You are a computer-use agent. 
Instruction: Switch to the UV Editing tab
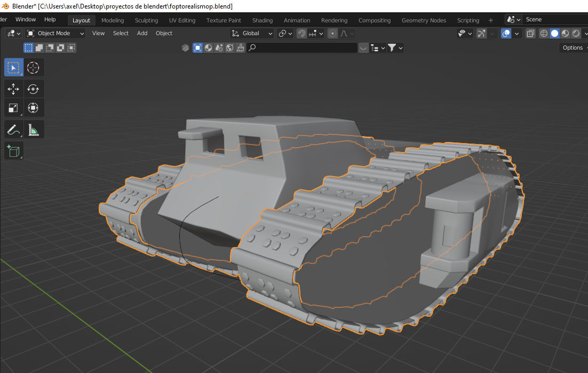tap(182, 20)
